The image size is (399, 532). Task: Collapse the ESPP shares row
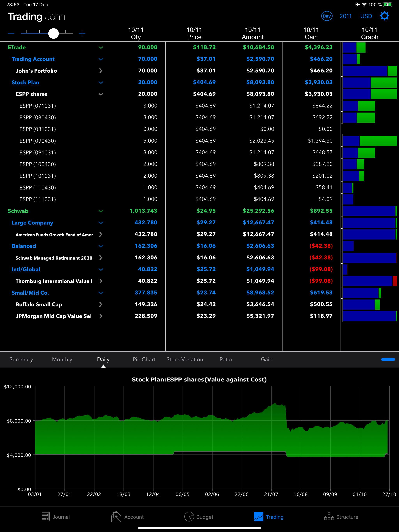coord(101,94)
